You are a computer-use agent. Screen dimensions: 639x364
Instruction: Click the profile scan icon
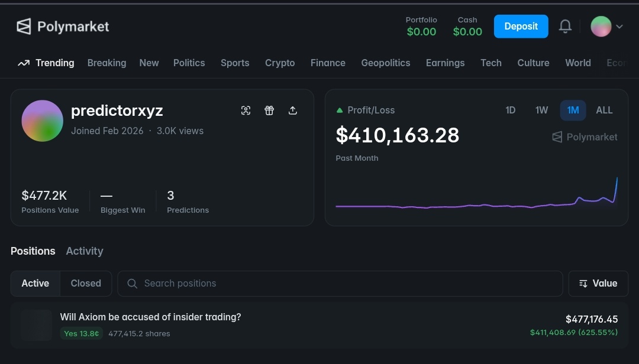coord(246,110)
